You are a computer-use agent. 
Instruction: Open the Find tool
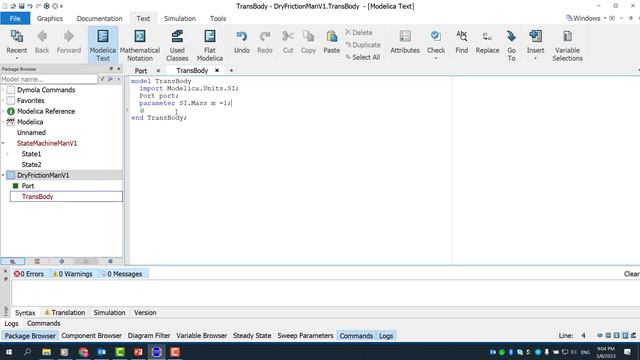(462, 42)
